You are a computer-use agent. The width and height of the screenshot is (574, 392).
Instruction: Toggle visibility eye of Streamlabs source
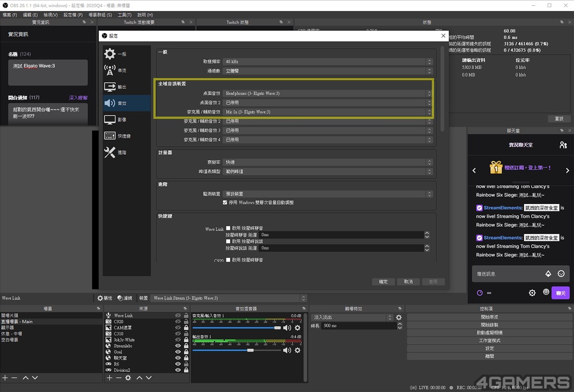click(x=178, y=346)
